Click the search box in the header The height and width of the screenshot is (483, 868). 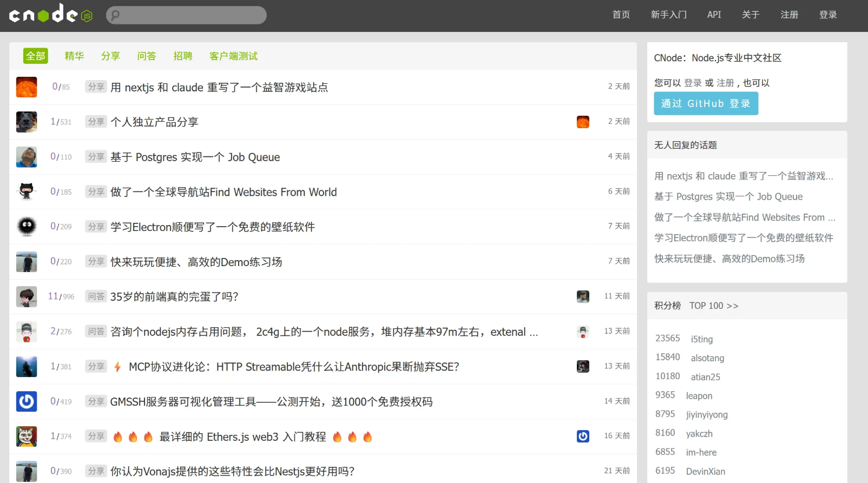pyautogui.click(x=186, y=15)
